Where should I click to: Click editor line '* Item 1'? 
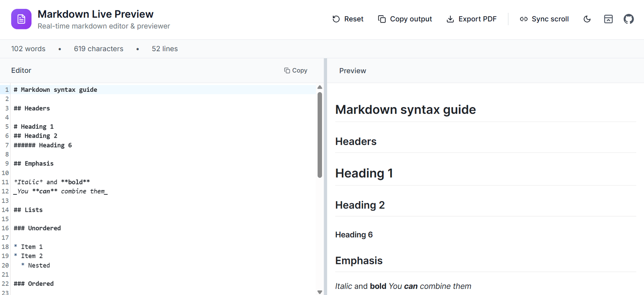tap(28, 247)
